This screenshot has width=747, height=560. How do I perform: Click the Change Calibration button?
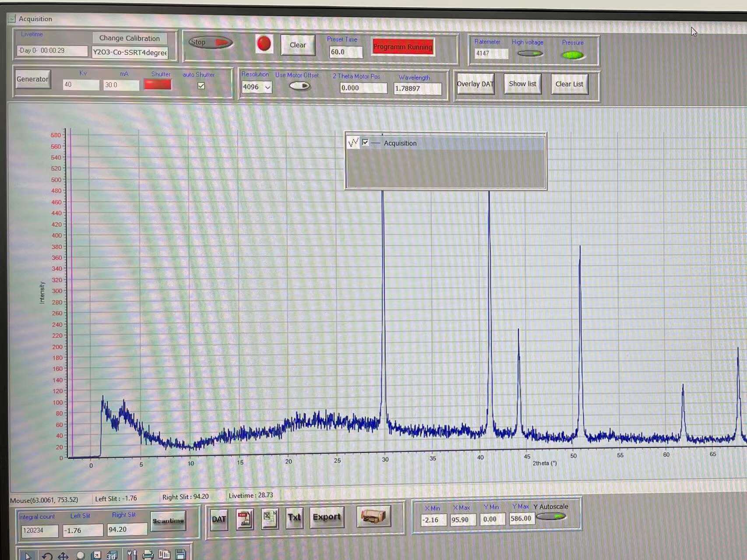(x=129, y=39)
